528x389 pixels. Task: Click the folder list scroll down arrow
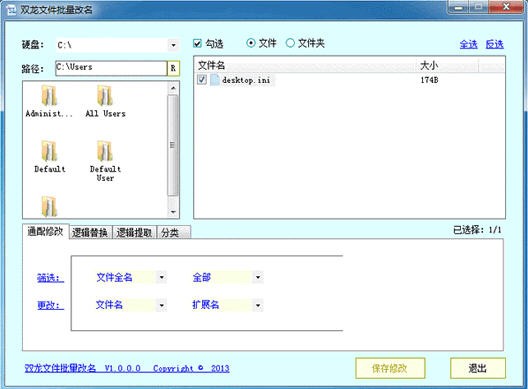coord(173,212)
